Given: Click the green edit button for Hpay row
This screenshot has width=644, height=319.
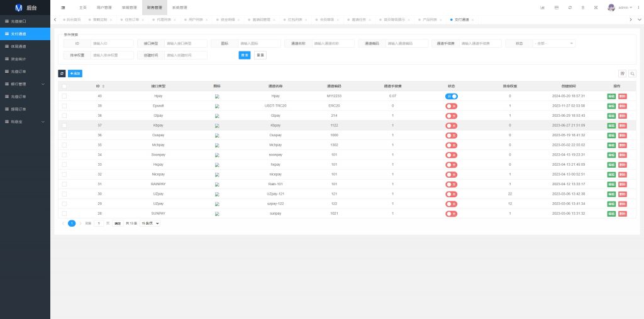Looking at the screenshot, I should 611,96.
